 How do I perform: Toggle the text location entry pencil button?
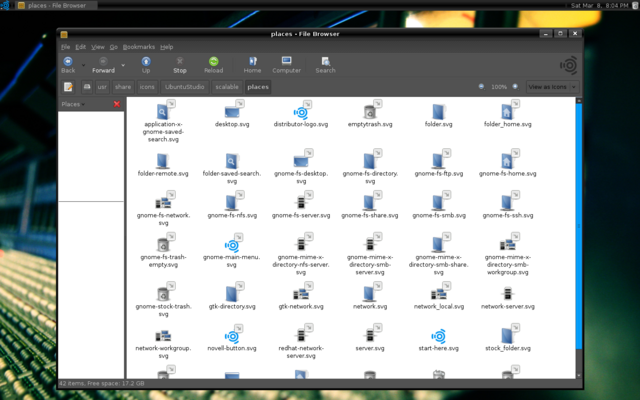coord(68,87)
